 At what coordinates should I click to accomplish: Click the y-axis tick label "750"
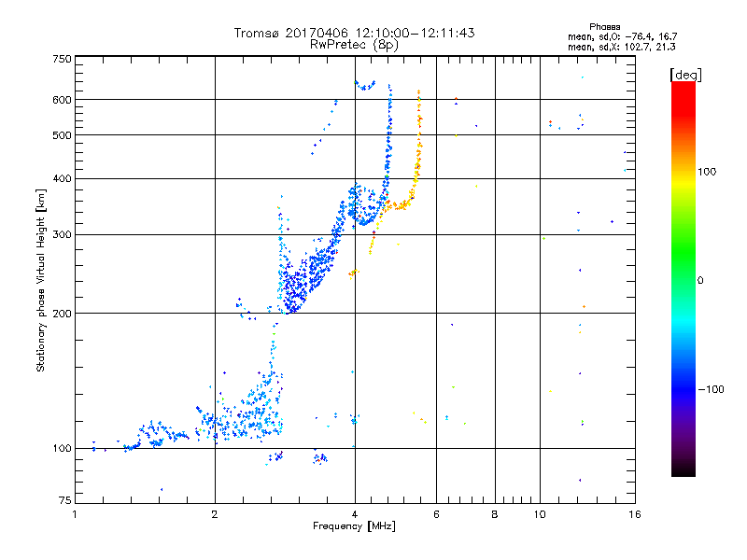coord(62,59)
